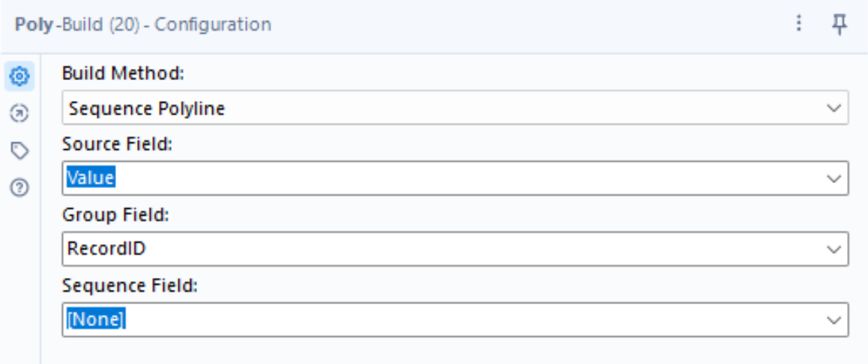Image resolution: width=868 pixels, height=364 pixels.
Task: Open the annotation tag icon
Action: click(x=20, y=151)
